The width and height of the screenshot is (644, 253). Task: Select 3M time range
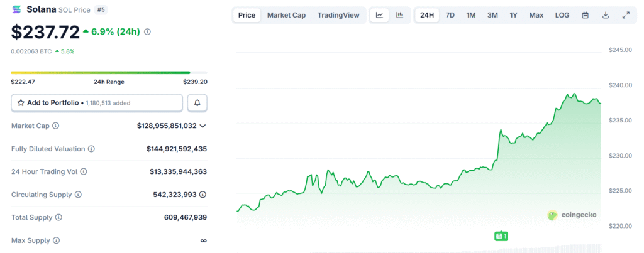coord(492,15)
